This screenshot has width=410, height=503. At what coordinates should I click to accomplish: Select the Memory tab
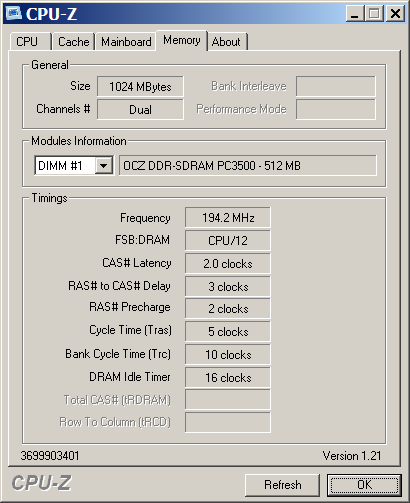point(182,40)
